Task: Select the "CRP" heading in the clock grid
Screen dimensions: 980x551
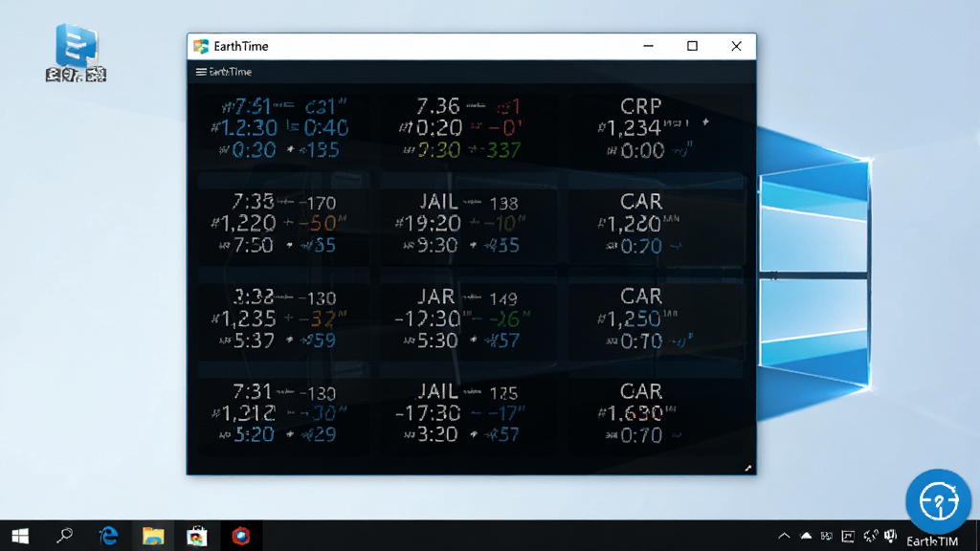Action: [640, 106]
